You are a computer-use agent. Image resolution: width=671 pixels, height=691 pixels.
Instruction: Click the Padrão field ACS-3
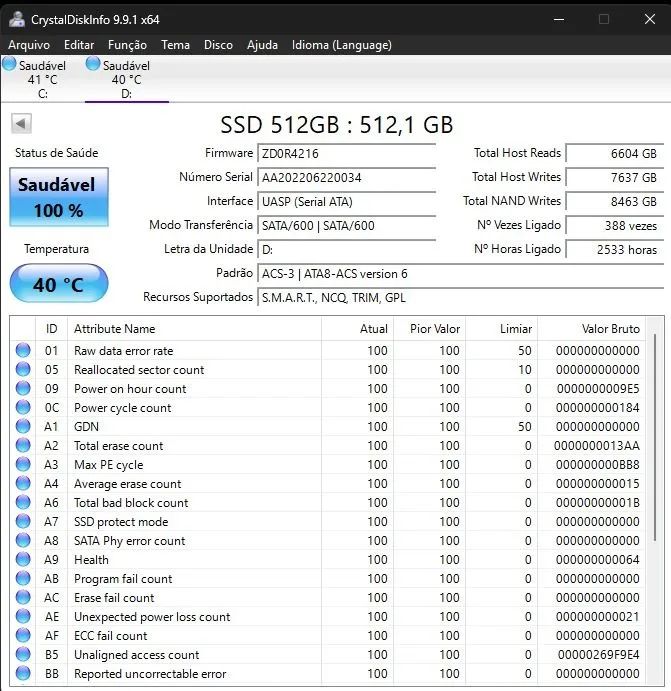click(460, 274)
